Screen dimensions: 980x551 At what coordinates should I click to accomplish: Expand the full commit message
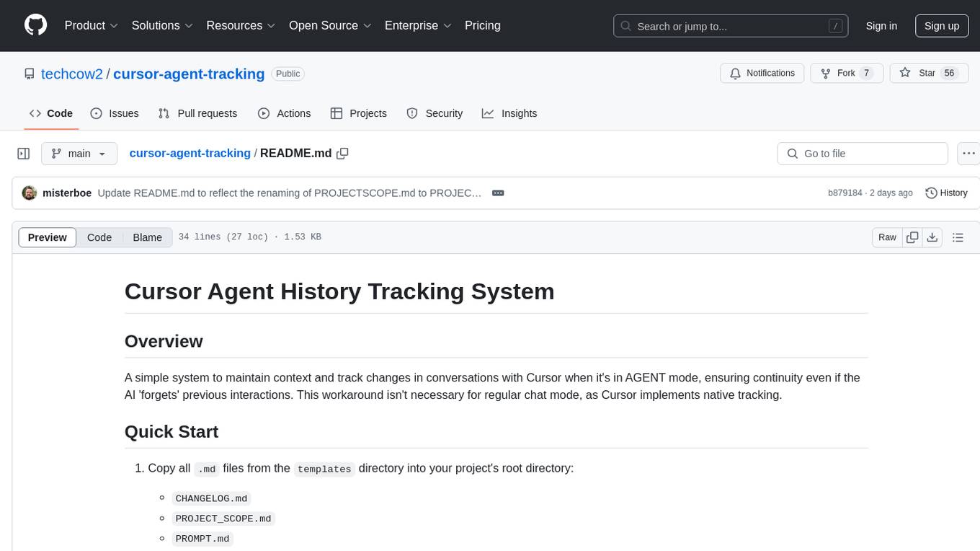pos(497,193)
